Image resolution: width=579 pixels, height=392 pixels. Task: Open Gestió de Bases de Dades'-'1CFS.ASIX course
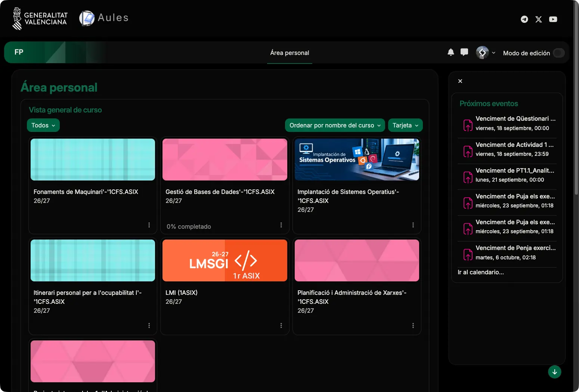click(x=220, y=192)
